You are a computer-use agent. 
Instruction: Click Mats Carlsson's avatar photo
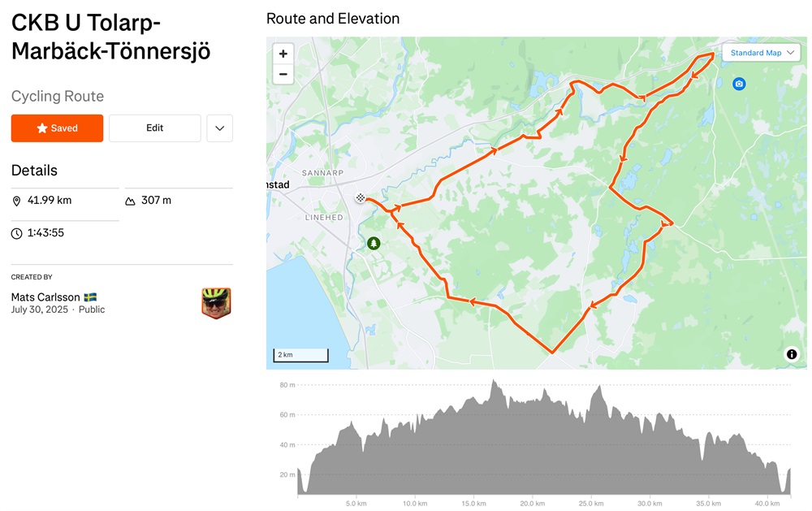[x=216, y=303]
